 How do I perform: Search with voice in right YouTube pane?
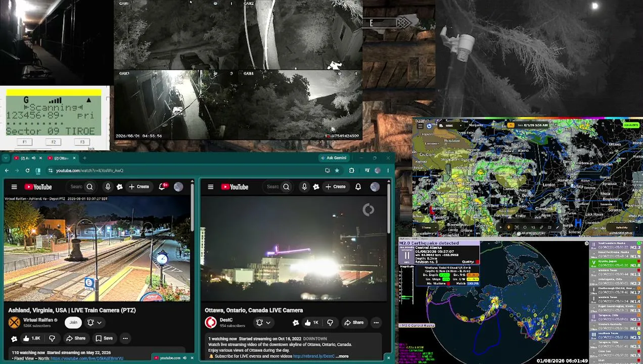304,187
